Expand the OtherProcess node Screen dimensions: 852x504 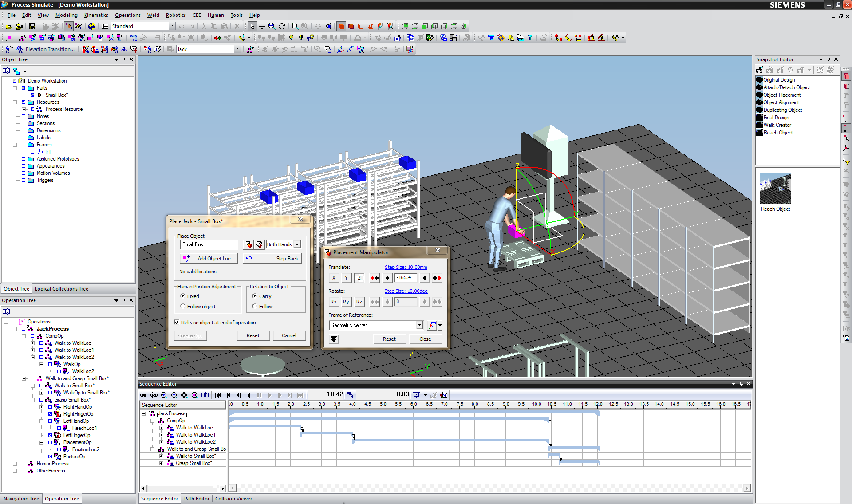(x=15, y=471)
